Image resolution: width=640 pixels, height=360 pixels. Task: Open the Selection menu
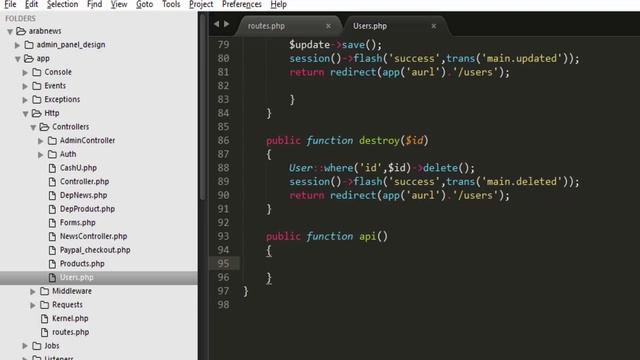[62, 4]
